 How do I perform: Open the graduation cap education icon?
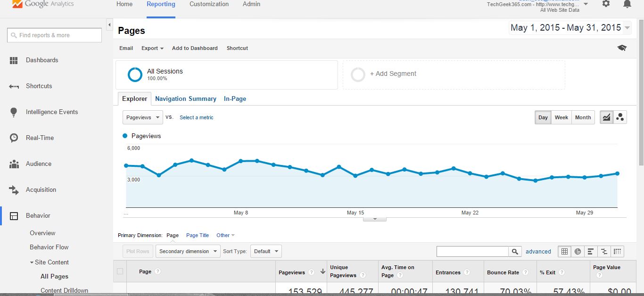[x=622, y=48]
